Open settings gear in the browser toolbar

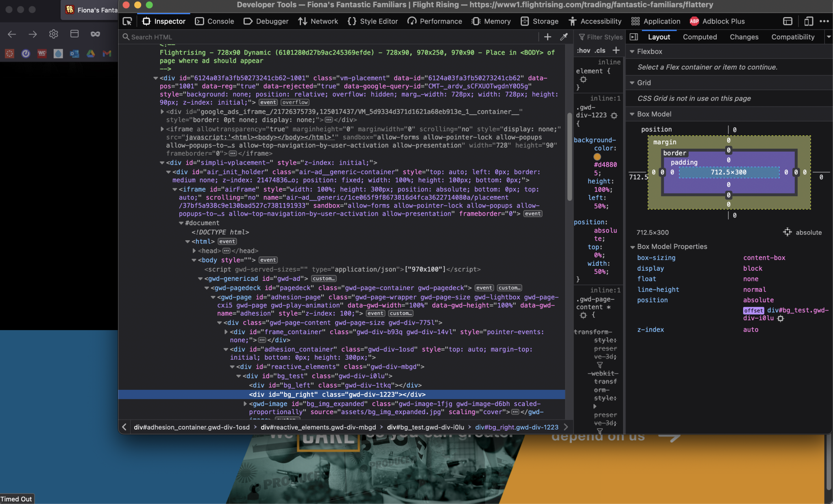click(54, 34)
